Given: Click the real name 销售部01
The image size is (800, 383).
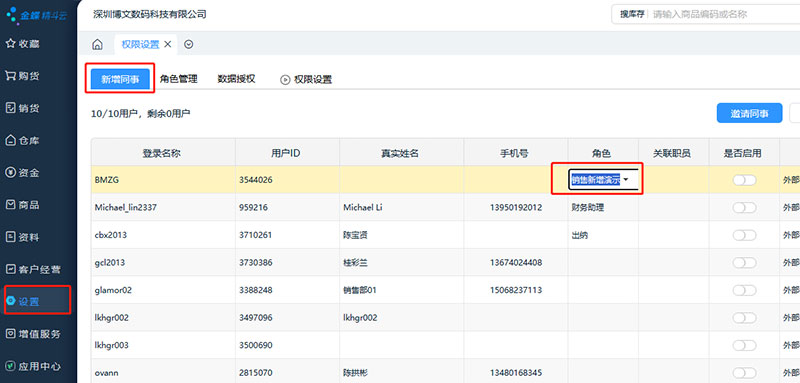Looking at the screenshot, I should point(360,290).
